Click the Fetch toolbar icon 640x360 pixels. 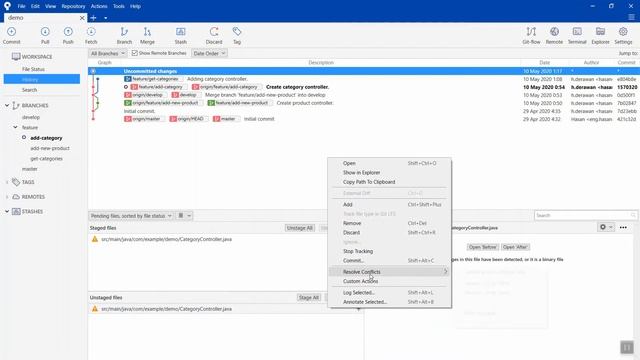91,36
